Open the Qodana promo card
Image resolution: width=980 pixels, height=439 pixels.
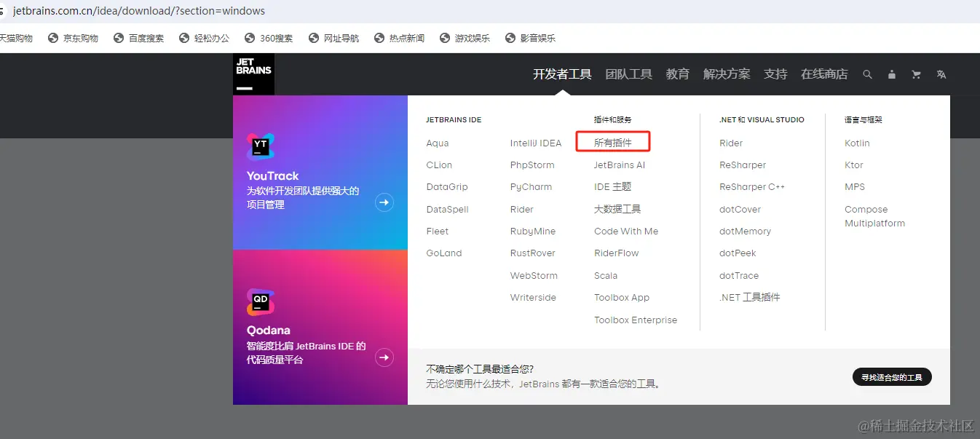320,328
